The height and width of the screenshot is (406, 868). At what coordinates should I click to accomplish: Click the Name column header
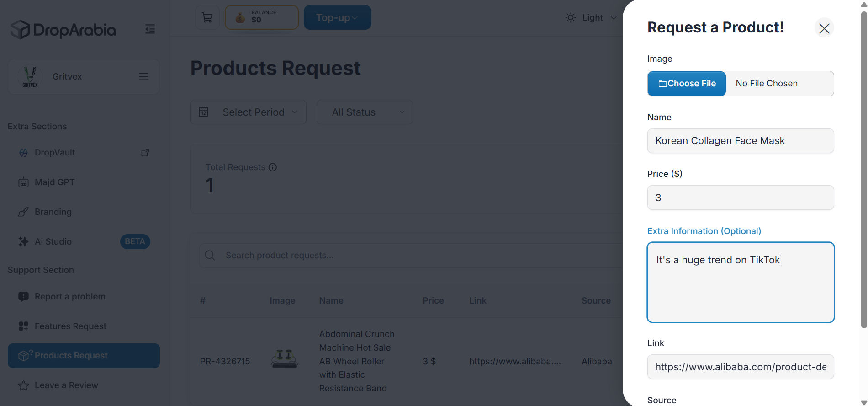(x=331, y=301)
